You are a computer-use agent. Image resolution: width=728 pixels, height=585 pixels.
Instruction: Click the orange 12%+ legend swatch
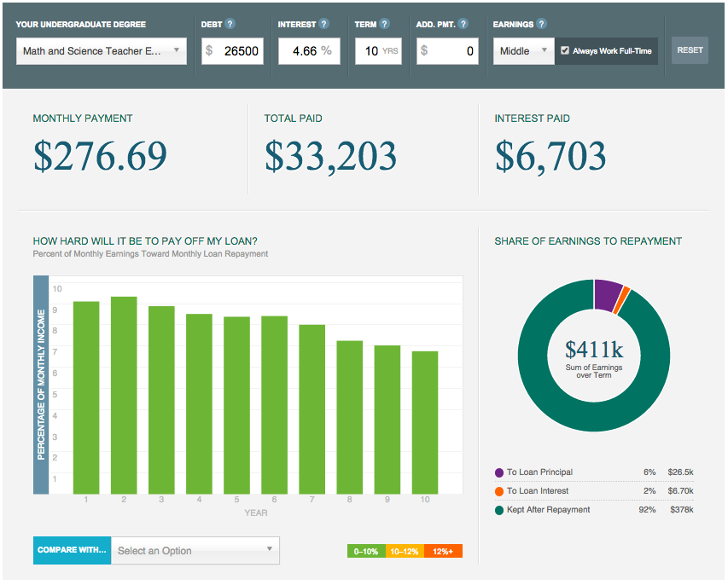443,551
